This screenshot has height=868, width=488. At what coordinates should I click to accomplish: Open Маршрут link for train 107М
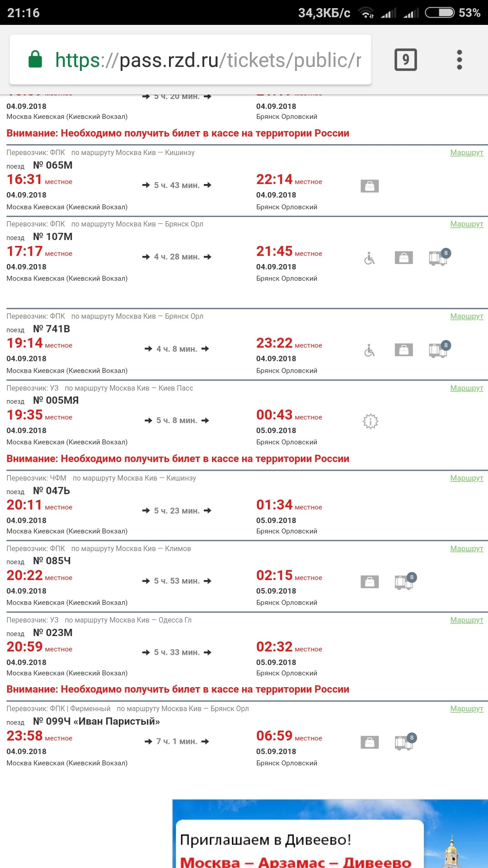click(466, 224)
